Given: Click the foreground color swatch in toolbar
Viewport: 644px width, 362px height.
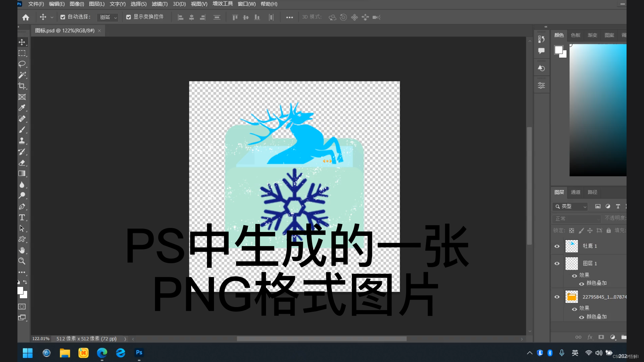Looking at the screenshot, I should 20,291.
